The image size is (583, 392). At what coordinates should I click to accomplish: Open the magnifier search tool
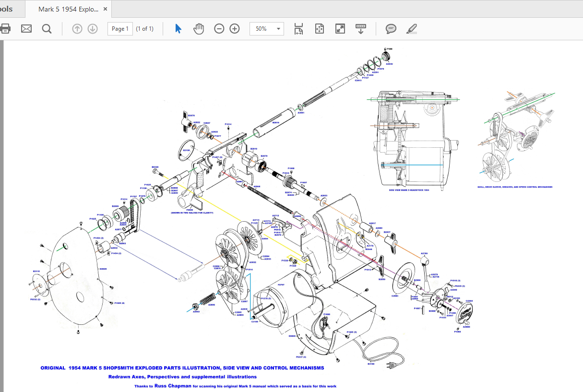pos(47,29)
